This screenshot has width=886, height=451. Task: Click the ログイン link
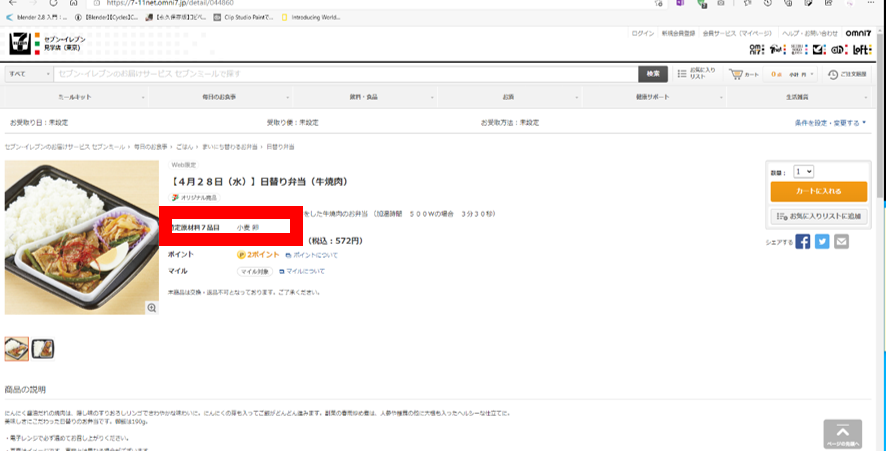[x=643, y=34]
